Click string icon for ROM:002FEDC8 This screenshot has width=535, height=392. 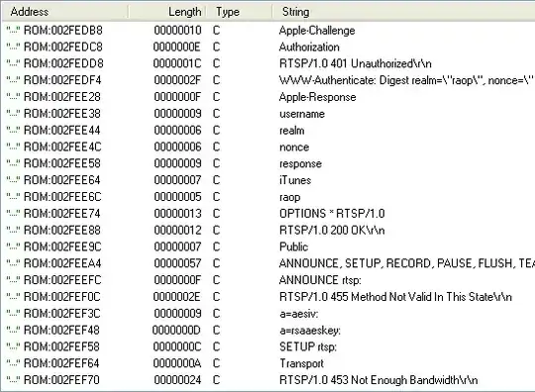(x=13, y=48)
